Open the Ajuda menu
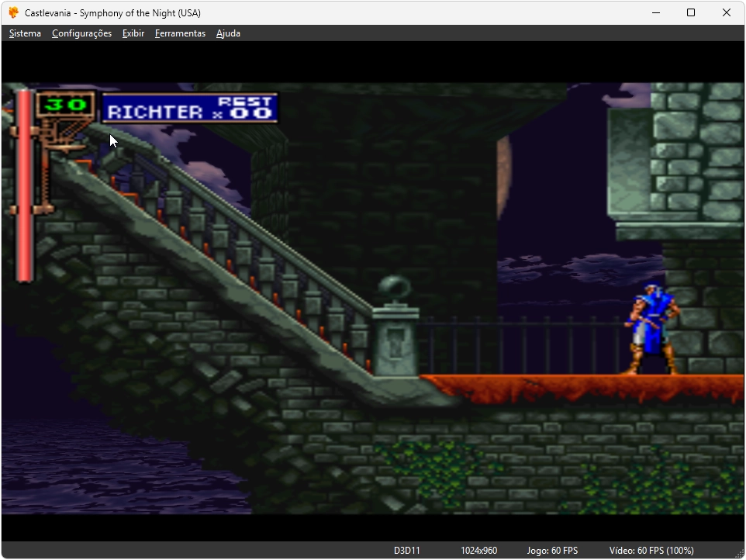The height and width of the screenshot is (560, 746). [x=228, y=33]
